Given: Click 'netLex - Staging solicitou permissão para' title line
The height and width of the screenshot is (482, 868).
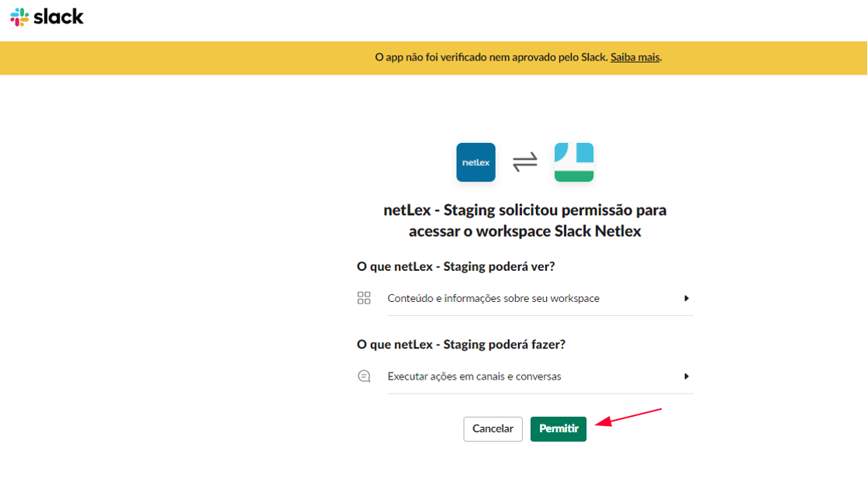Looking at the screenshot, I should point(525,210).
